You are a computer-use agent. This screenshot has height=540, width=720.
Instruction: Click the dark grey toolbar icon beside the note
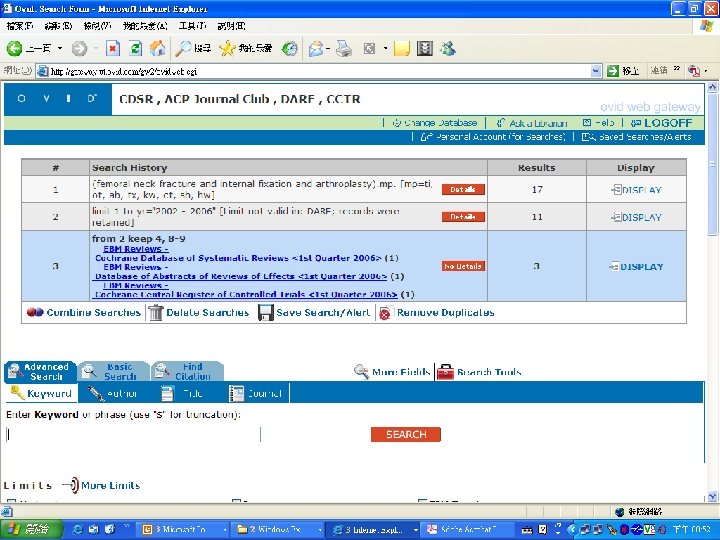pos(425,48)
